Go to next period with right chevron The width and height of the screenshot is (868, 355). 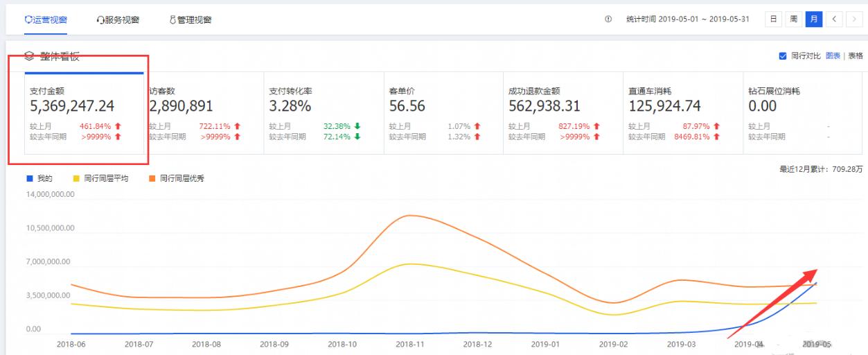tap(854, 19)
